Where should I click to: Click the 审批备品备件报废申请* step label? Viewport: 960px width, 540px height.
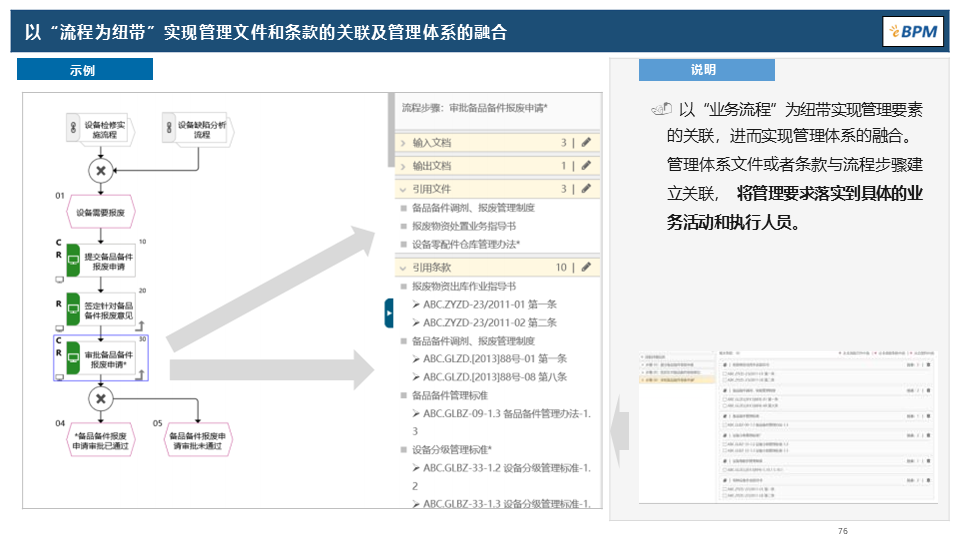tap(108, 359)
